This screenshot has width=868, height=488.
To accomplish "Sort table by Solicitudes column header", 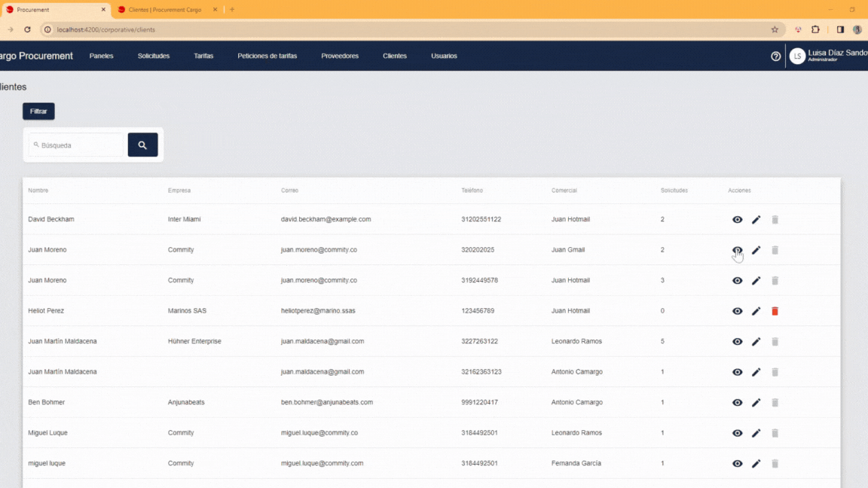I will click(x=674, y=191).
